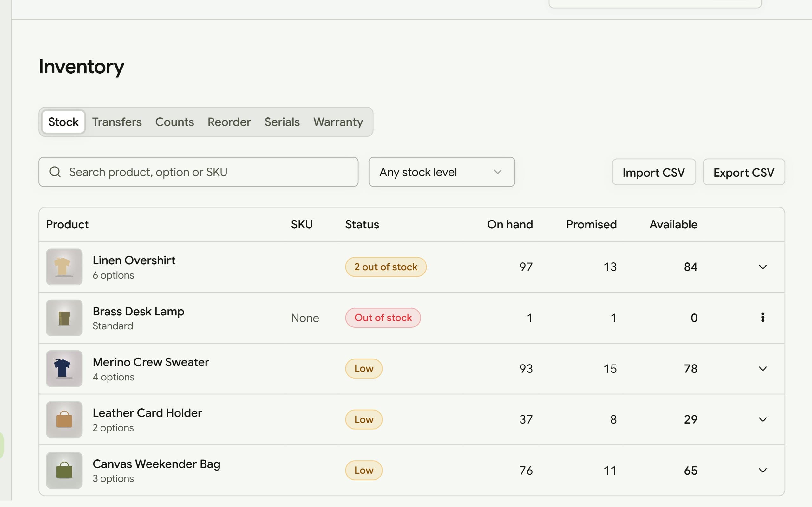Screen dimensions: 812x507
Task: Expand Leather Card Holder row chevron
Action: click(763, 419)
